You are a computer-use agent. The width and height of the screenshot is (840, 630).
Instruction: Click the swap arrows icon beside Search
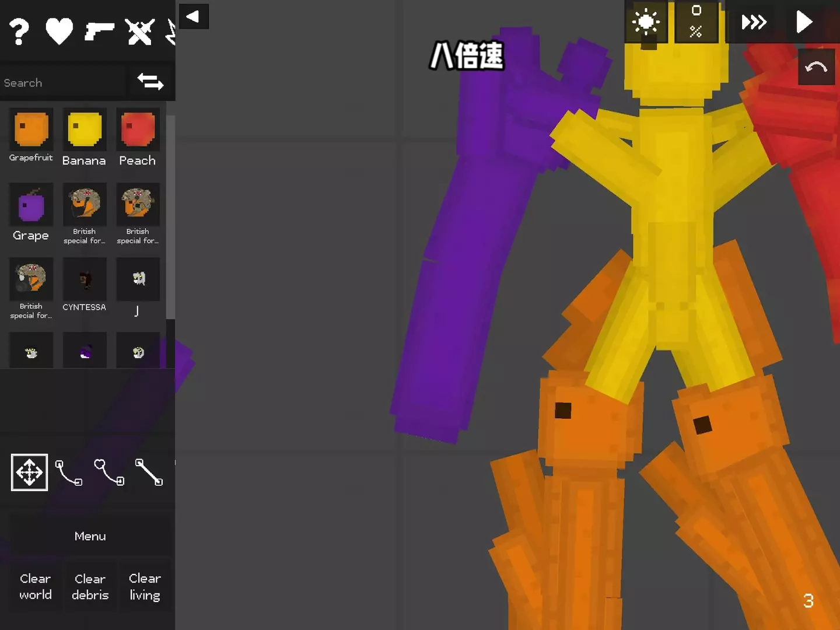click(x=150, y=82)
